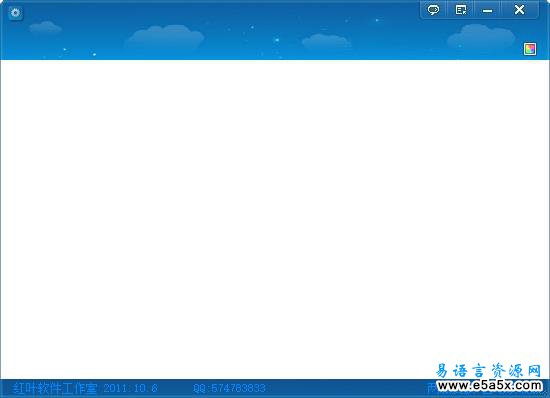Click the 红叶软件工作室 status text
The width and height of the screenshot is (550, 398).
click(x=55, y=388)
